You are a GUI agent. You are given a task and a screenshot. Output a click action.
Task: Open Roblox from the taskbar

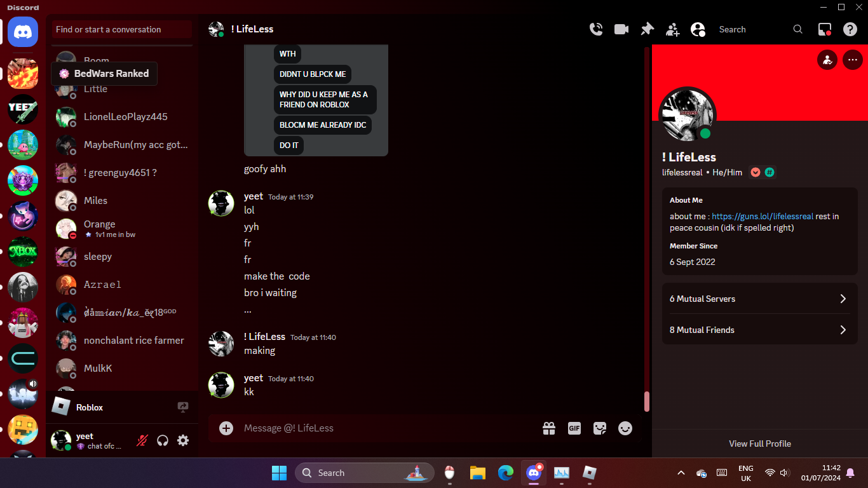[590, 473]
